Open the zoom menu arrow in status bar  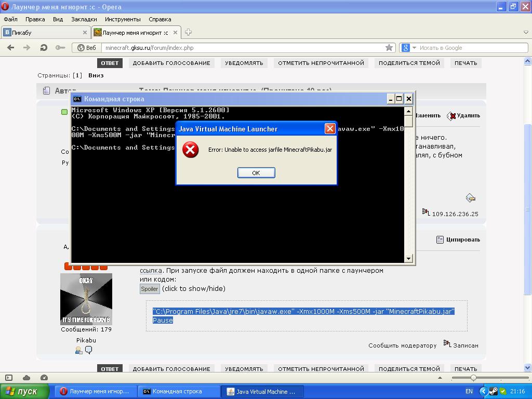pos(440,378)
